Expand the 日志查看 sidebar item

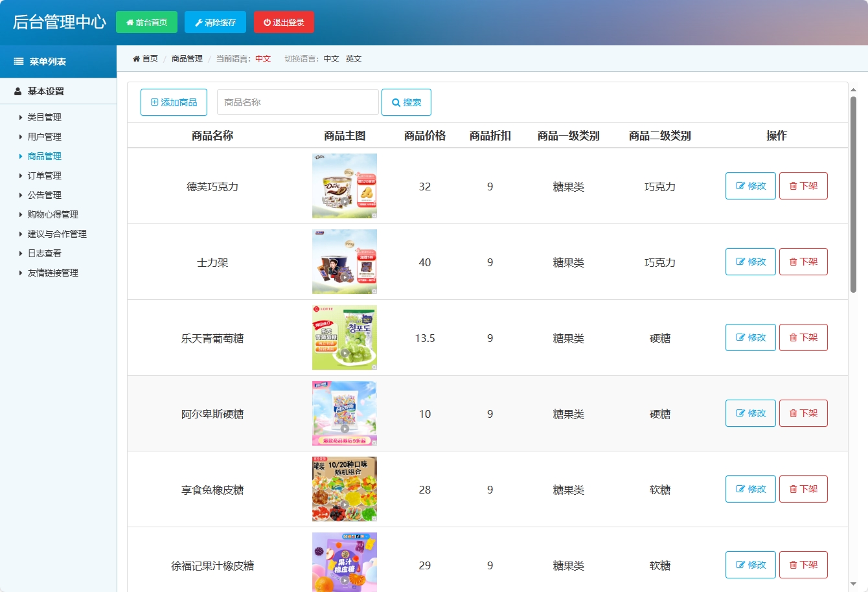[x=41, y=253]
